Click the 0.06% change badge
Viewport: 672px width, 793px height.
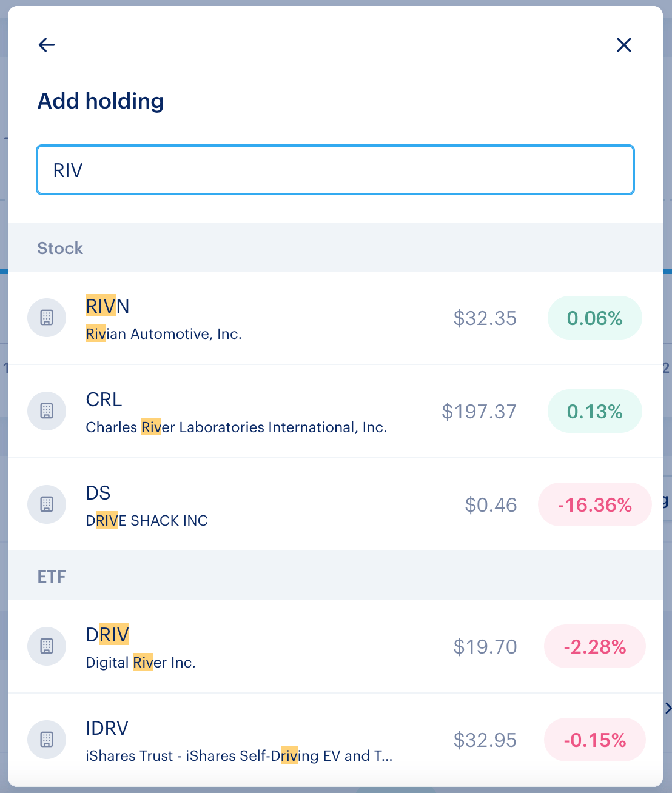click(594, 318)
